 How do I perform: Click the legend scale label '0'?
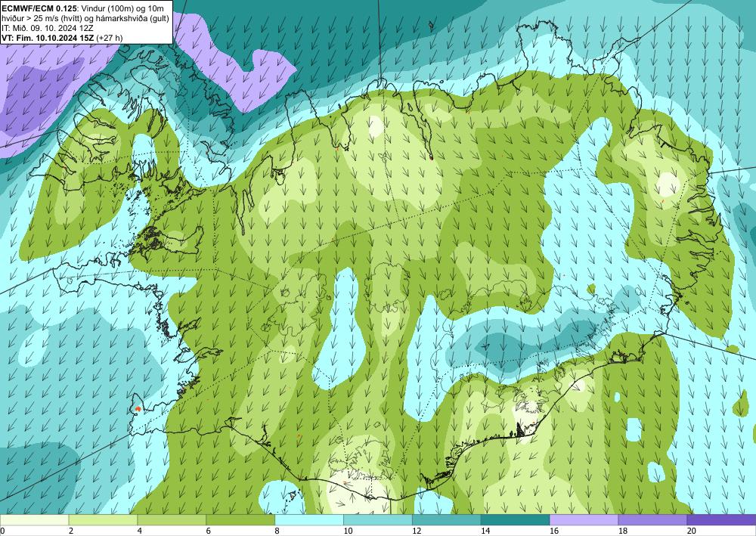coord(2,531)
